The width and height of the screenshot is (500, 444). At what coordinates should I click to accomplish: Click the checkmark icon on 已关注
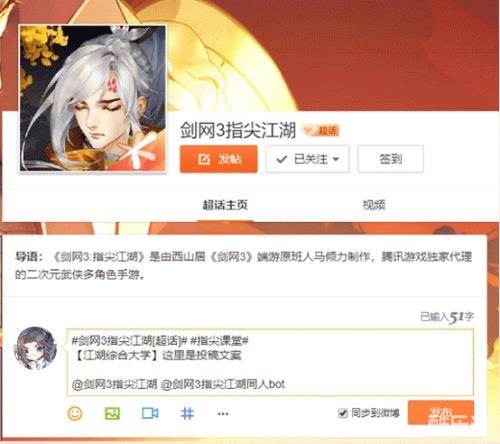pyautogui.click(x=282, y=159)
